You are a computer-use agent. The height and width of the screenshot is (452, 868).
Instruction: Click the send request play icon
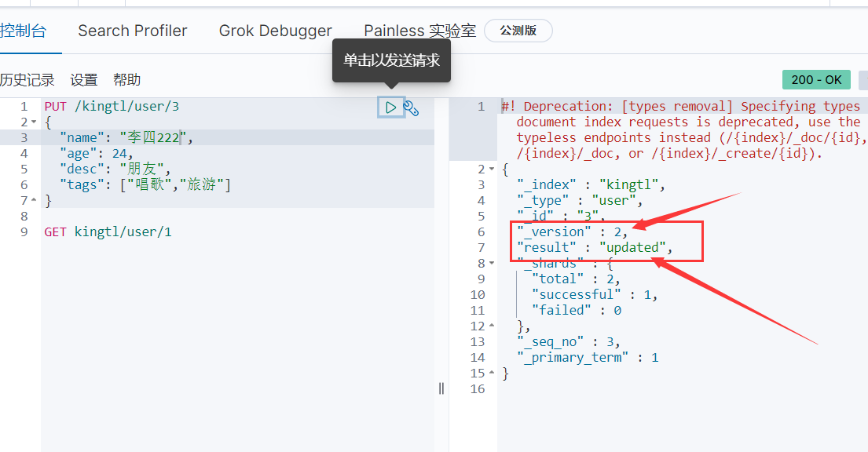point(390,108)
